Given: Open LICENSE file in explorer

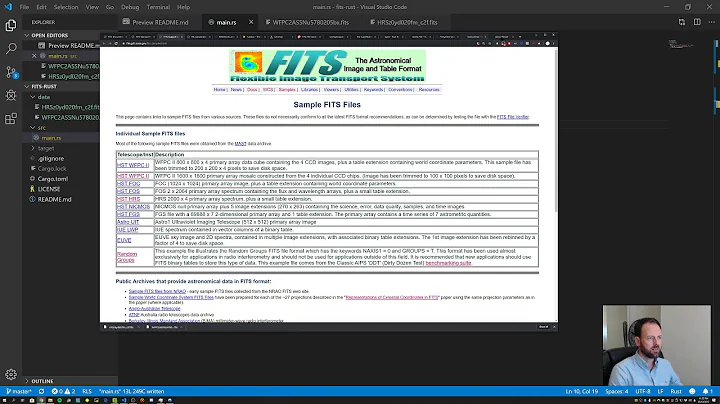Looking at the screenshot, I should point(49,189).
